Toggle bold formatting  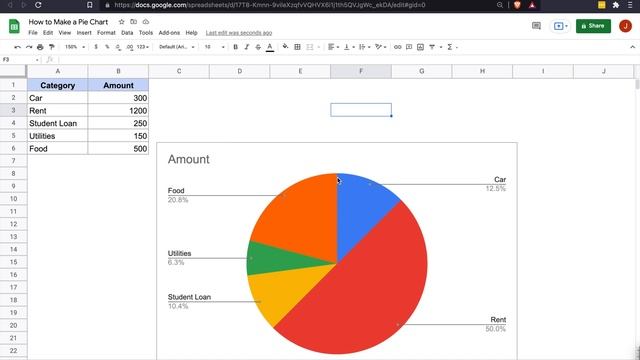point(236,47)
